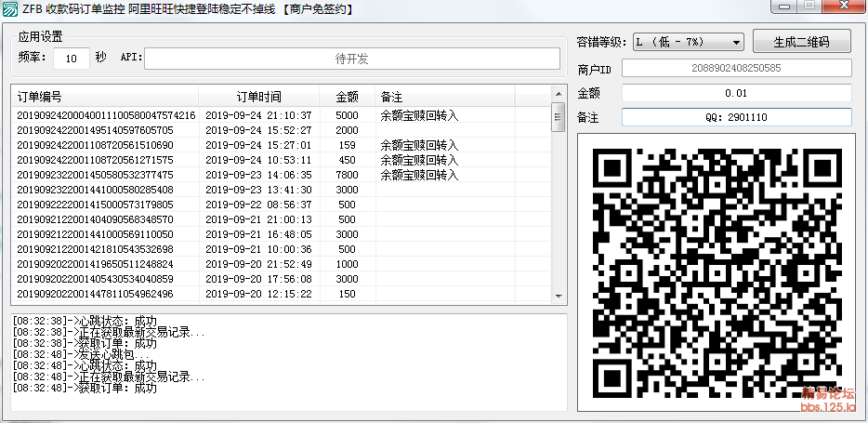Screen dimensions: 868x423
Task: Sort by 订单时间 column header
Action: (x=259, y=97)
